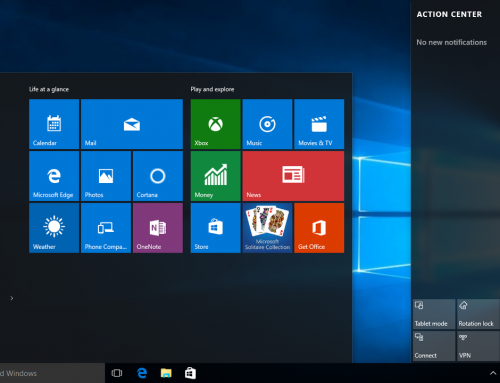
Task: Expand the arrow on Start menu's left
Action: [x=12, y=298]
